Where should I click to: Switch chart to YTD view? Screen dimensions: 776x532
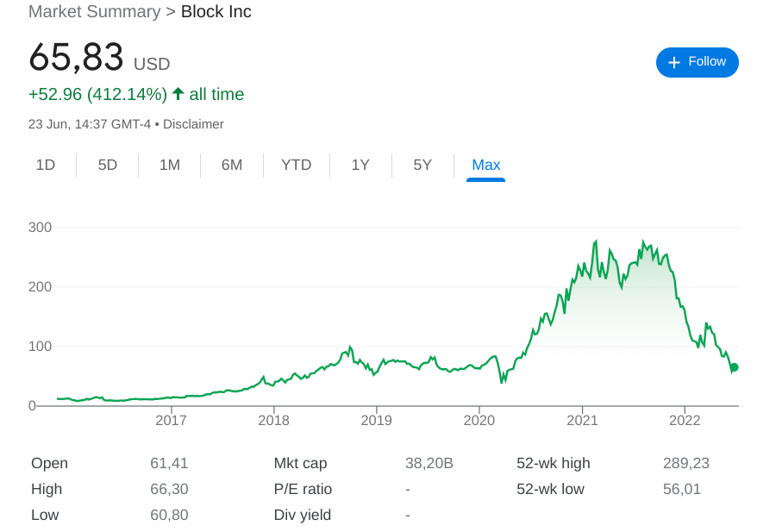[297, 165]
